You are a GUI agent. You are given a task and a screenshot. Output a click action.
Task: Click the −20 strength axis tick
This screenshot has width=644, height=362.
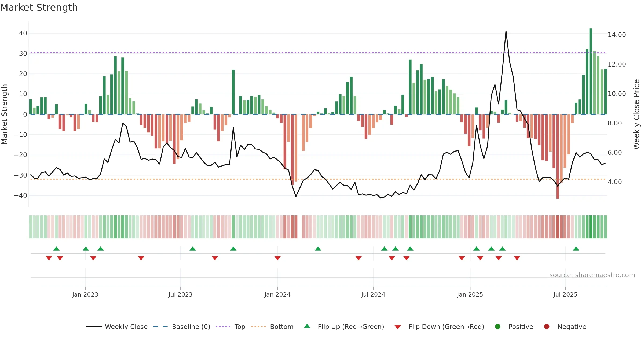(21, 155)
